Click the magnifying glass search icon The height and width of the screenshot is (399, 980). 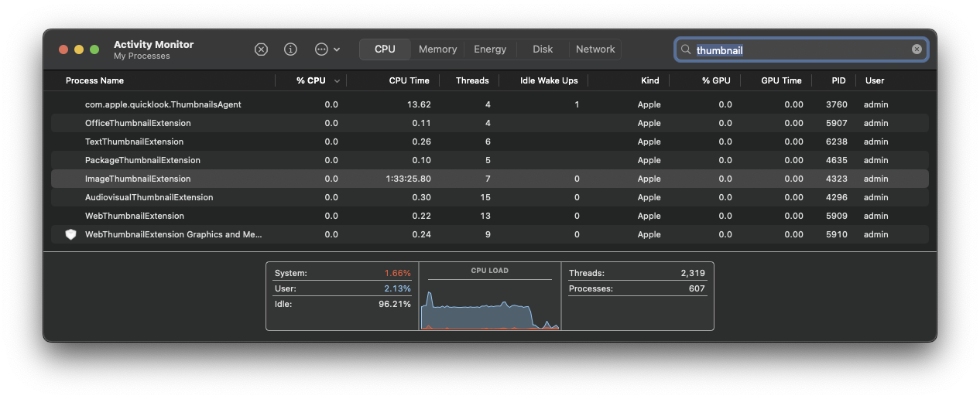pos(685,49)
